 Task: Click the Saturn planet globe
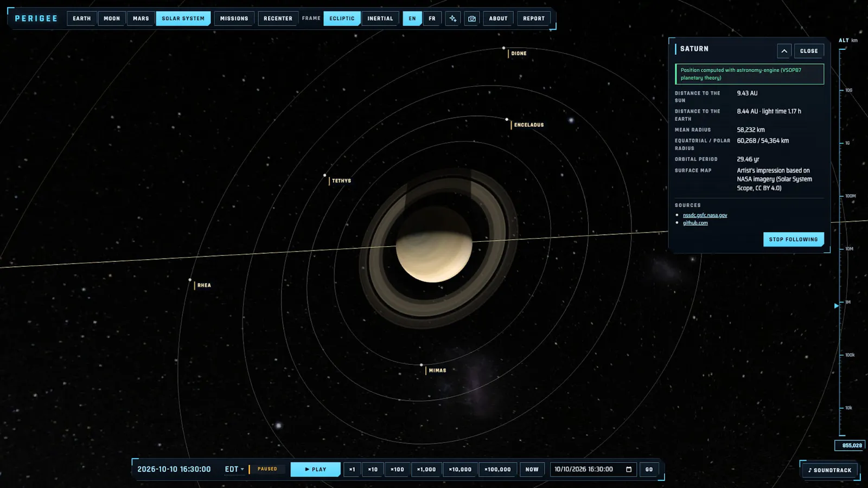pyautogui.click(x=434, y=244)
